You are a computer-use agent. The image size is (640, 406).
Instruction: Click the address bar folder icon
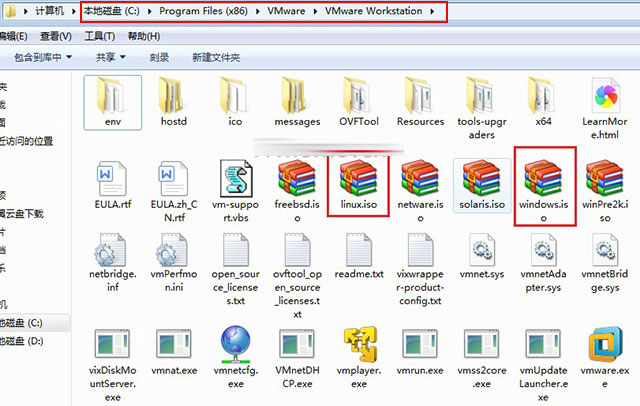pos(10,11)
